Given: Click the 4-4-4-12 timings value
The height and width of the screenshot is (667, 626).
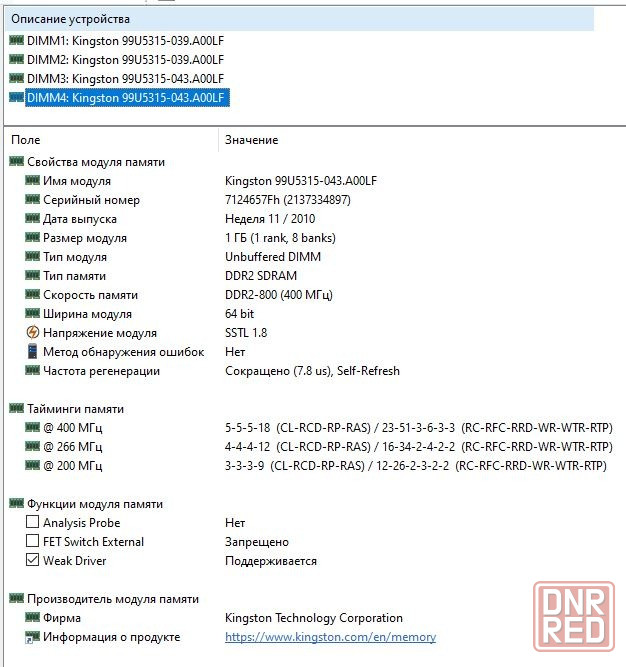Looking at the screenshot, I should tap(418, 446).
